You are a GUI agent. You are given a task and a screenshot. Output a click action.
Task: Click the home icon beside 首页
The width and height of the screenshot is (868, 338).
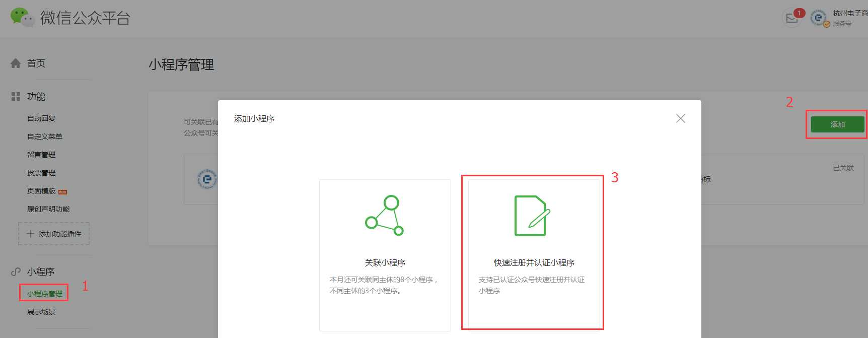(x=16, y=63)
